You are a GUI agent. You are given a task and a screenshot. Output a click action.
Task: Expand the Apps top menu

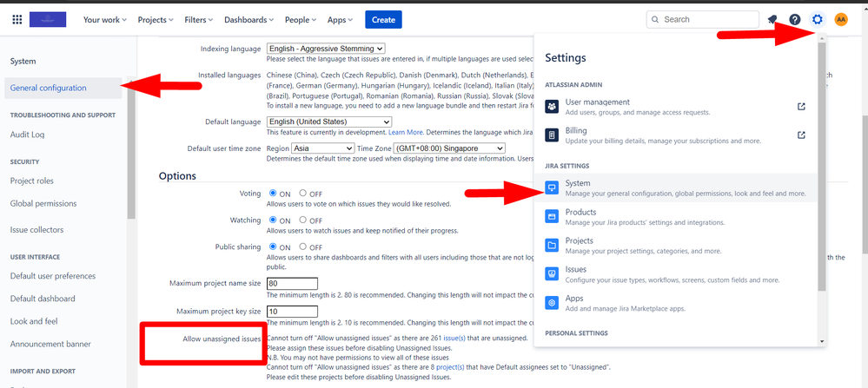pos(340,19)
